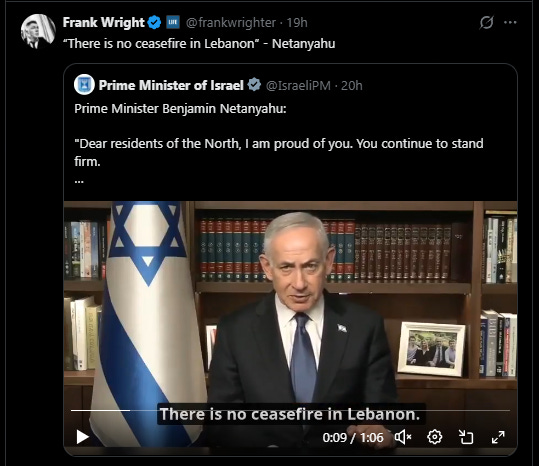
Task: Expand quoted post text ellipsis
Action: point(79,181)
